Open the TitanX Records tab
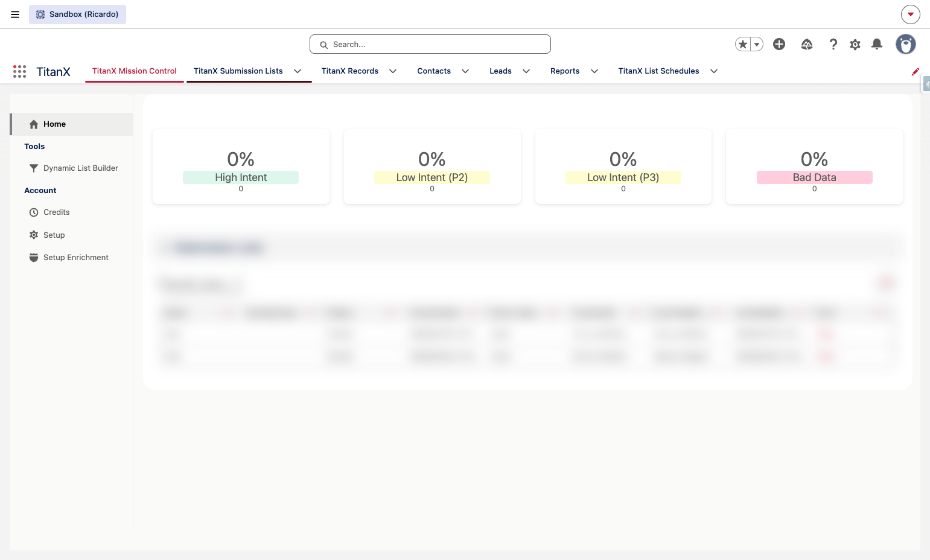Screen dimensions: 930x560 pyautogui.click(x=350, y=71)
